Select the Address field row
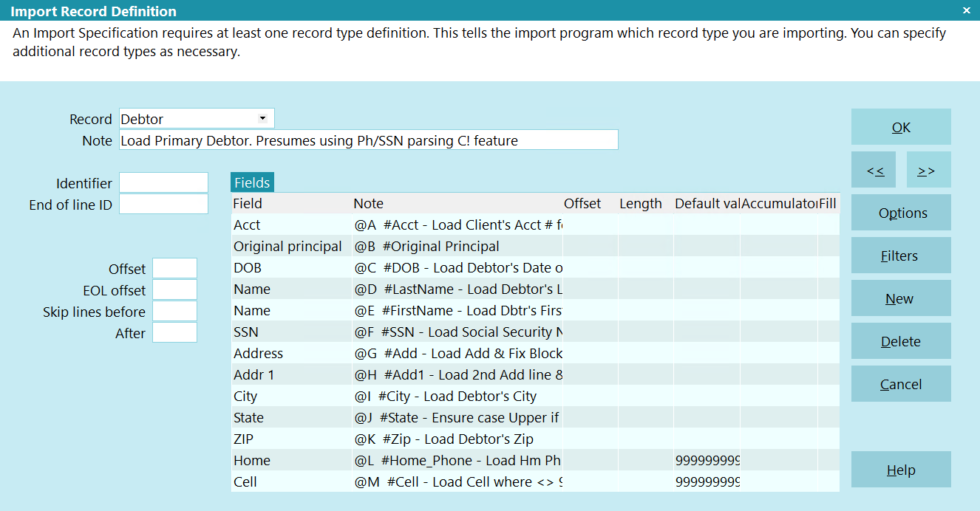Screen dimensions: 980x511 (535, 353)
